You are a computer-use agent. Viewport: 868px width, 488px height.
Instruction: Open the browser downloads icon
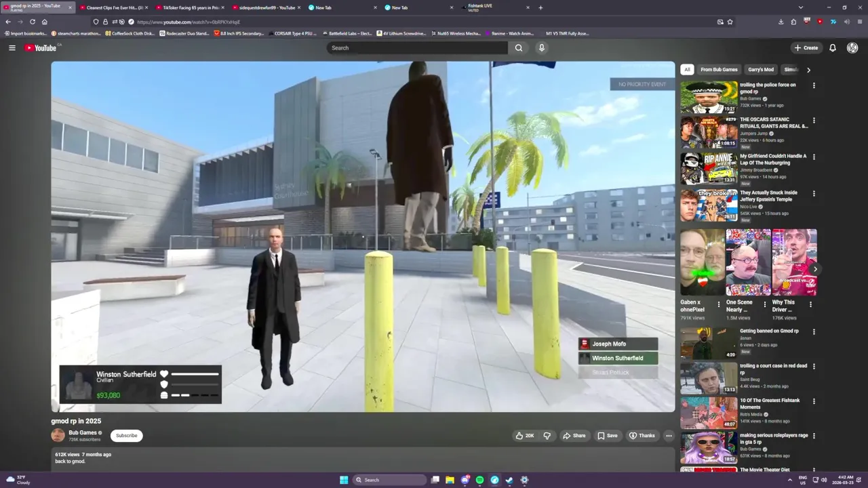coord(781,22)
